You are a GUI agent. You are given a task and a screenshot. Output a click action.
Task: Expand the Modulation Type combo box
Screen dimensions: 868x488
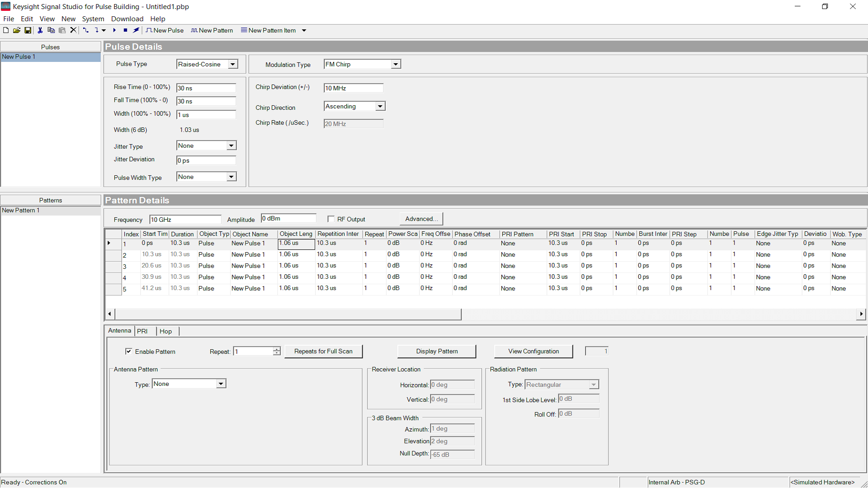pos(396,64)
